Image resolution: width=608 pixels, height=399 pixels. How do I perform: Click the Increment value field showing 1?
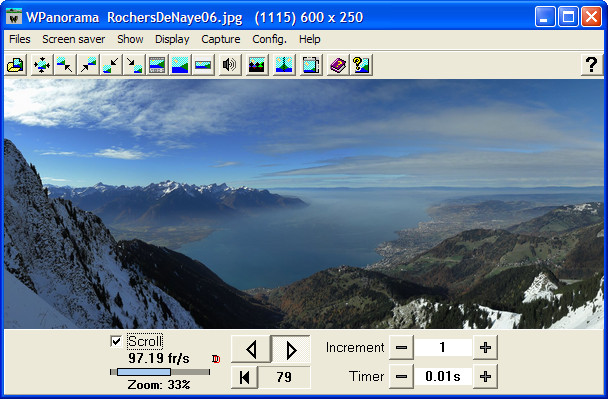pyautogui.click(x=443, y=347)
